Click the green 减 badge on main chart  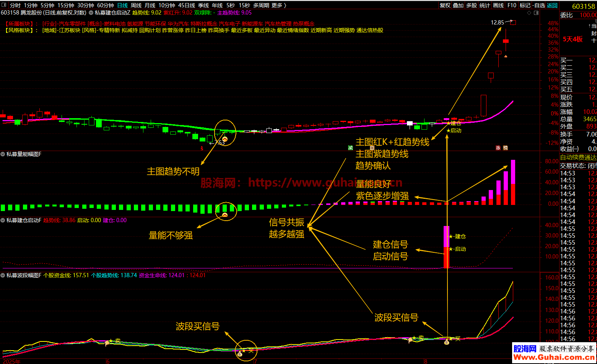tap(350, 148)
